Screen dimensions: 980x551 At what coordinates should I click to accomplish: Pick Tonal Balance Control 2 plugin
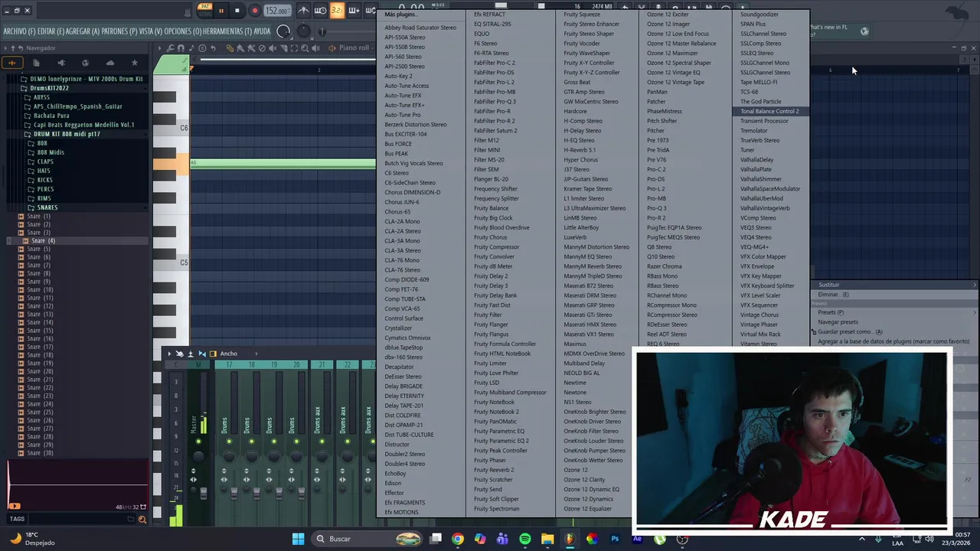[x=769, y=111]
